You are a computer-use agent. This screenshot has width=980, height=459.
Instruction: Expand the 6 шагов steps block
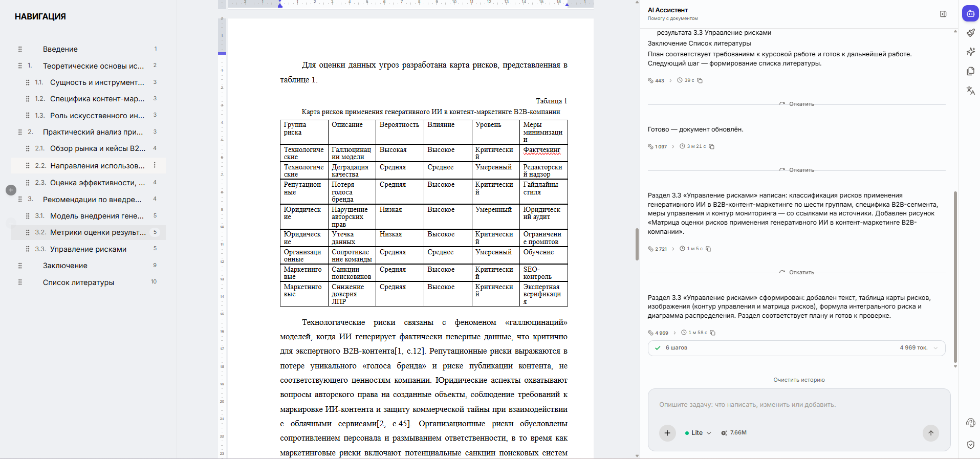(796, 348)
